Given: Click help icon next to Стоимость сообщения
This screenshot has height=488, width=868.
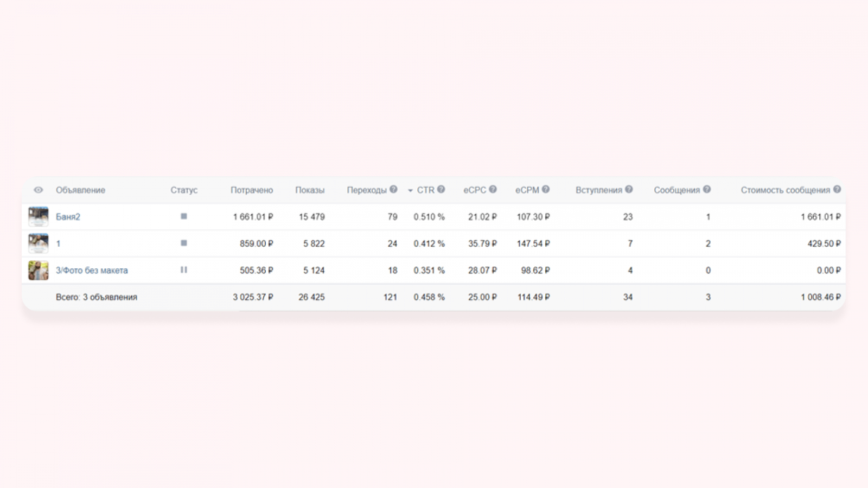Looking at the screenshot, I should 837,189.
